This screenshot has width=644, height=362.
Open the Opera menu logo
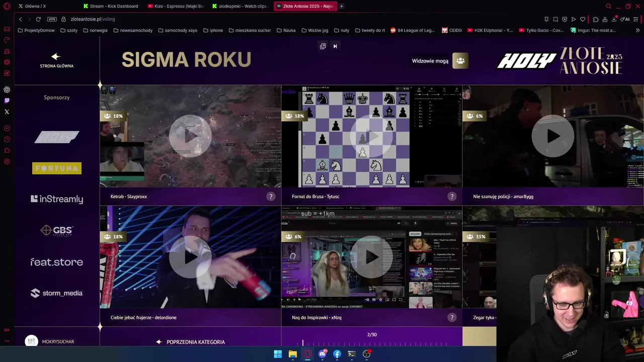coord(7,7)
